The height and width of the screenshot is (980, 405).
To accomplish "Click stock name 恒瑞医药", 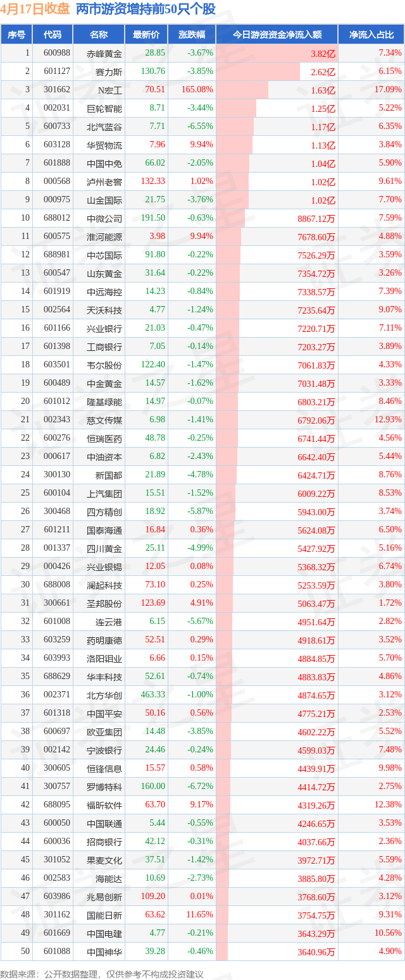I will [104, 439].
